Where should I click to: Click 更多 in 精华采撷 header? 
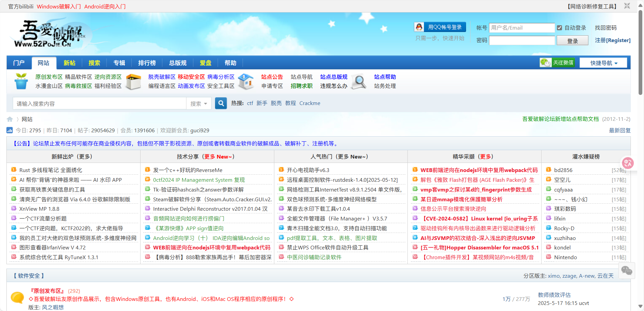coord(485,157)
